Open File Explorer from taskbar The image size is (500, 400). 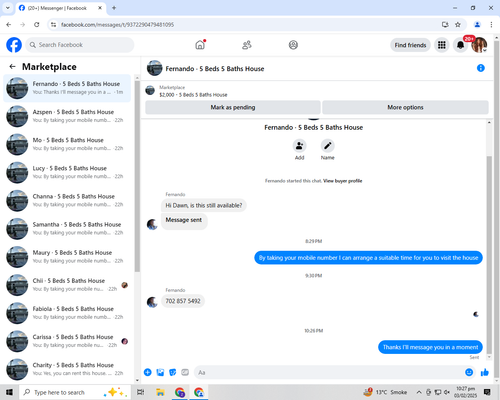160,392
